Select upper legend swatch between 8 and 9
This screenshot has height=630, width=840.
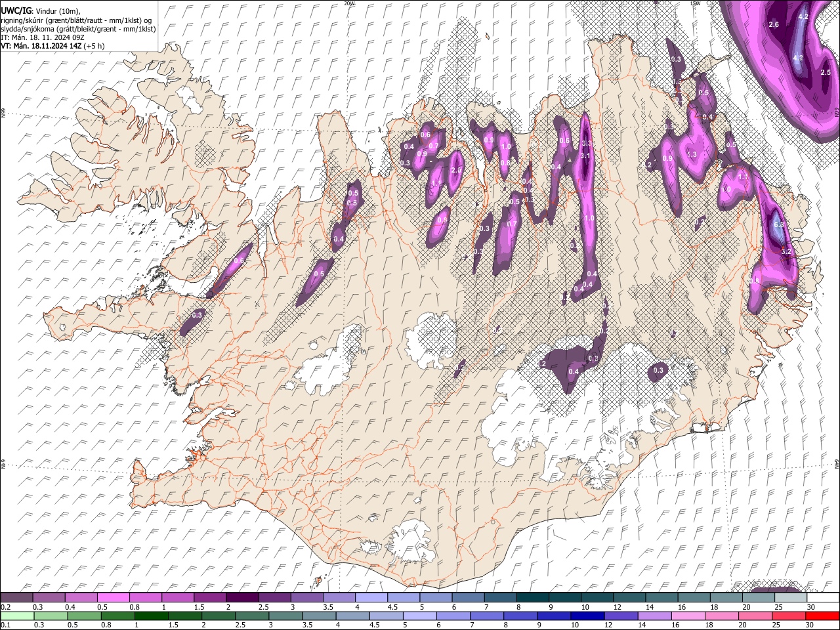point(532,597)
